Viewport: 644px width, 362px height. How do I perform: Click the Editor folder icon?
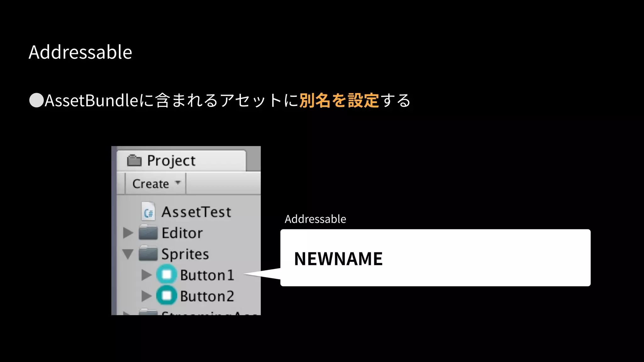click(148, 232)
